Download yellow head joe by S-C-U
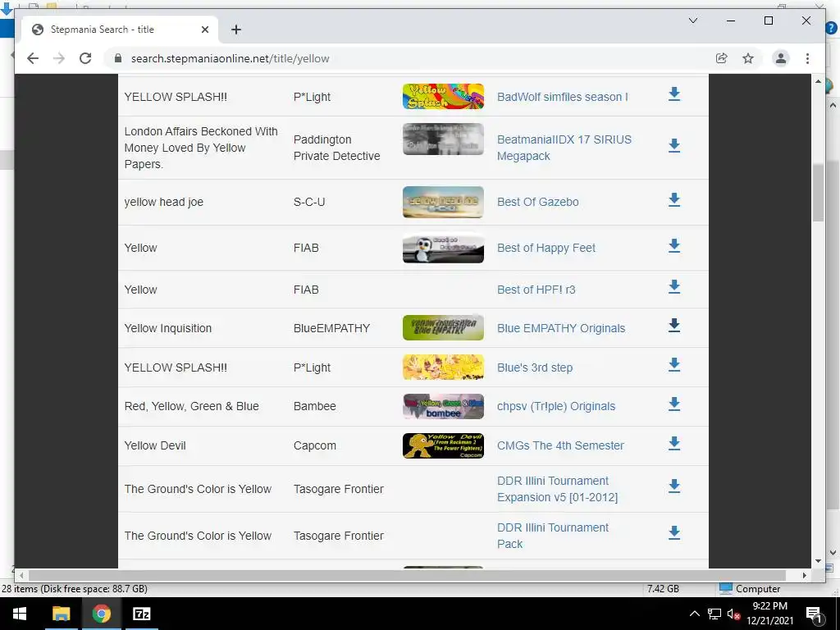 click(x=674, y=200)
